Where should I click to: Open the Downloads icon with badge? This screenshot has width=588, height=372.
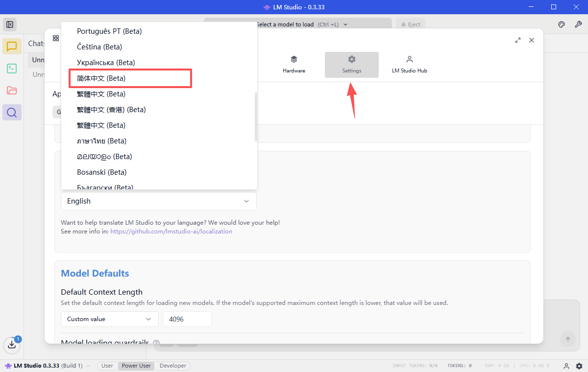(x=12, y=345)
